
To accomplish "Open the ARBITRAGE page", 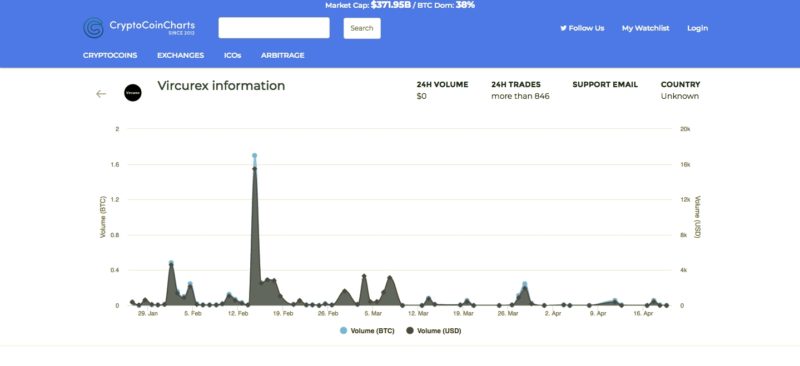I will (x=283, y=55).
